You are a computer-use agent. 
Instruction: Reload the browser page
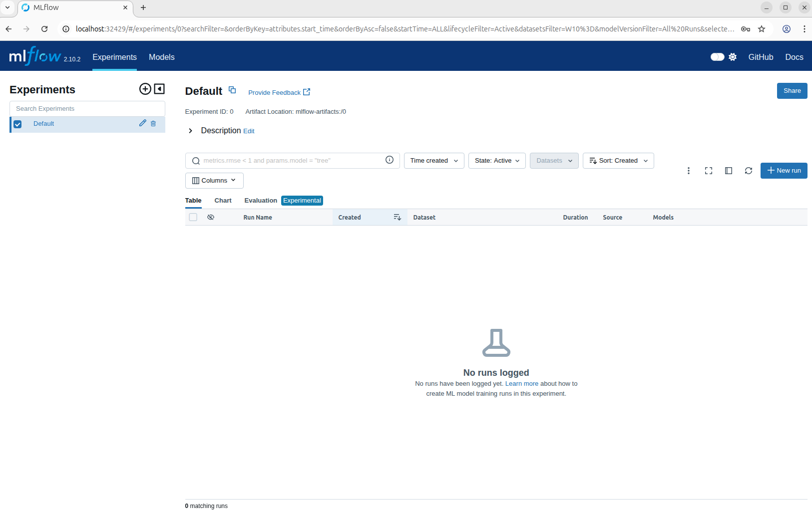tap(44, 29)
